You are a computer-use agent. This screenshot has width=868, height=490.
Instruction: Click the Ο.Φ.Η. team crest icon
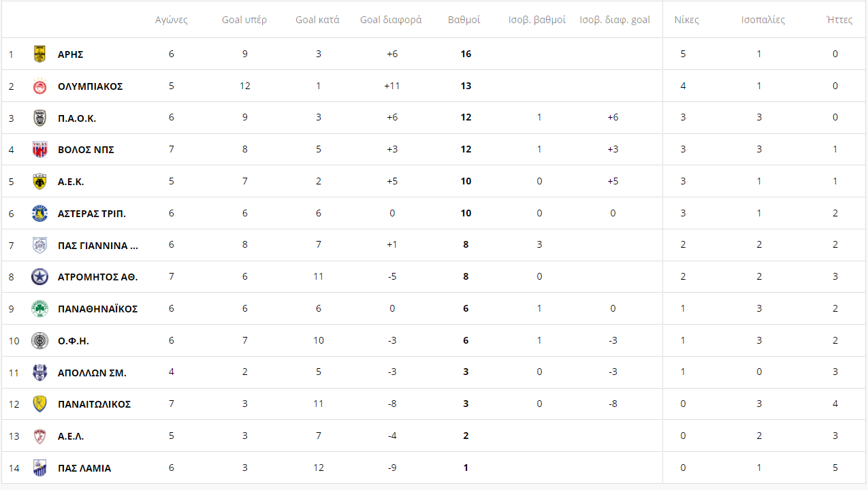39,341
